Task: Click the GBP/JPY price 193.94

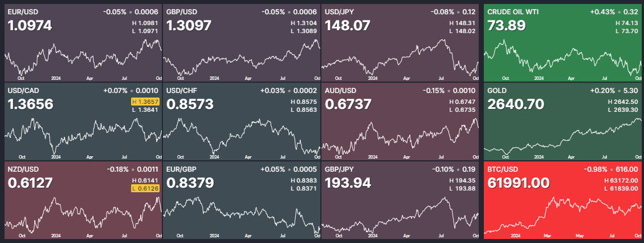Action: 347,183
